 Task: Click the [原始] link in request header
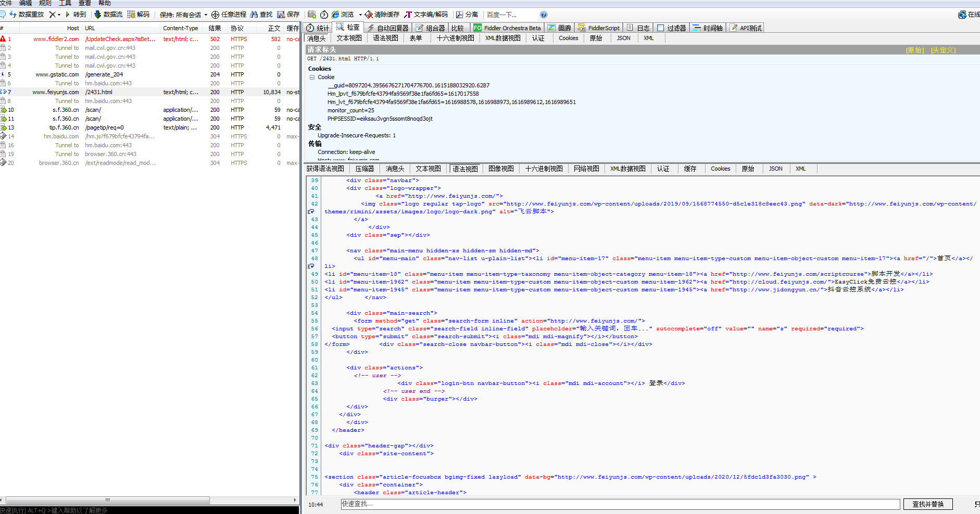[x=914, y=50]
